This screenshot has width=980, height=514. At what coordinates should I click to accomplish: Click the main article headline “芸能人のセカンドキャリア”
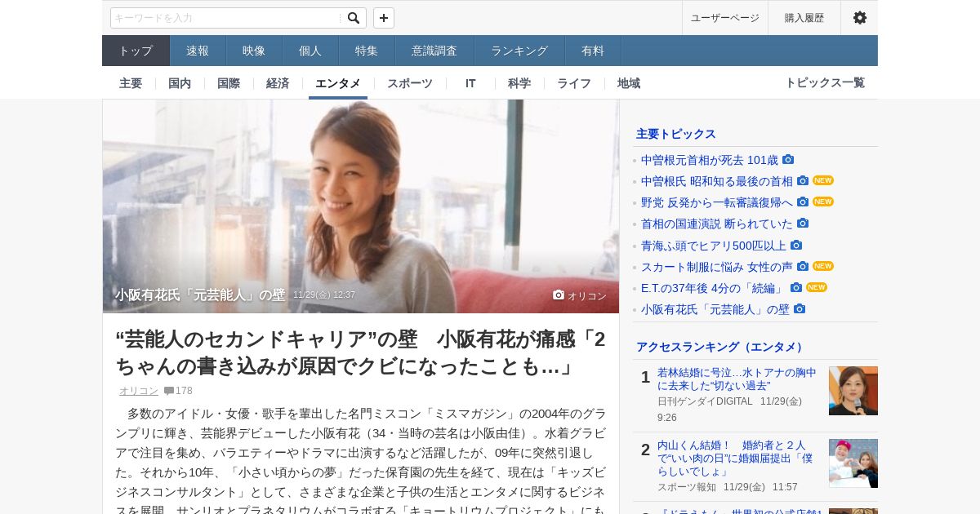pyautogui.click(x=361, y=352)
